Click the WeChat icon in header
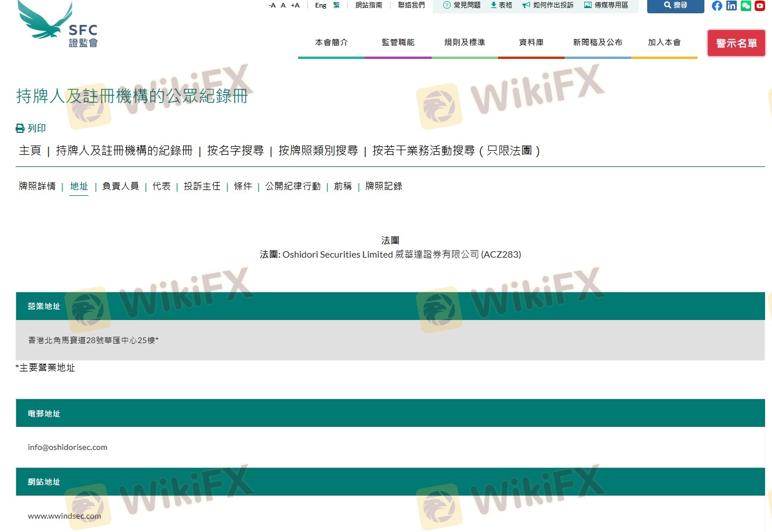Viewport: 772px width, 532px height. tap(745, 6)
